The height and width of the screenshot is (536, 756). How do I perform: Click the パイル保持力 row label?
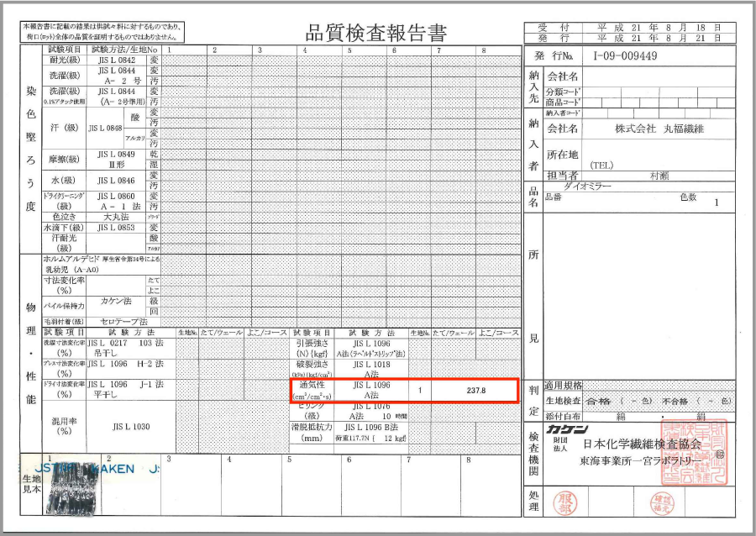(x=64, y=306)
